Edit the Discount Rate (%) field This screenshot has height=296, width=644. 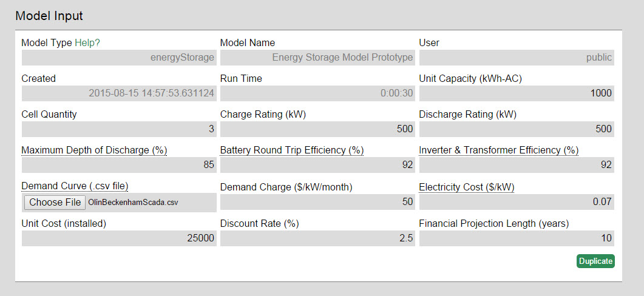click(317, 238)
